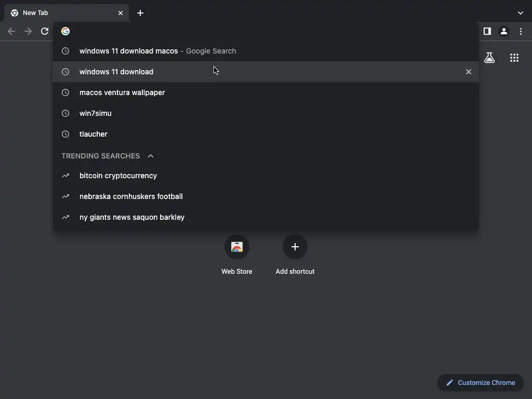Select the tlaucher suggestion
Screen dimensions: 532x399
point(266,134)
